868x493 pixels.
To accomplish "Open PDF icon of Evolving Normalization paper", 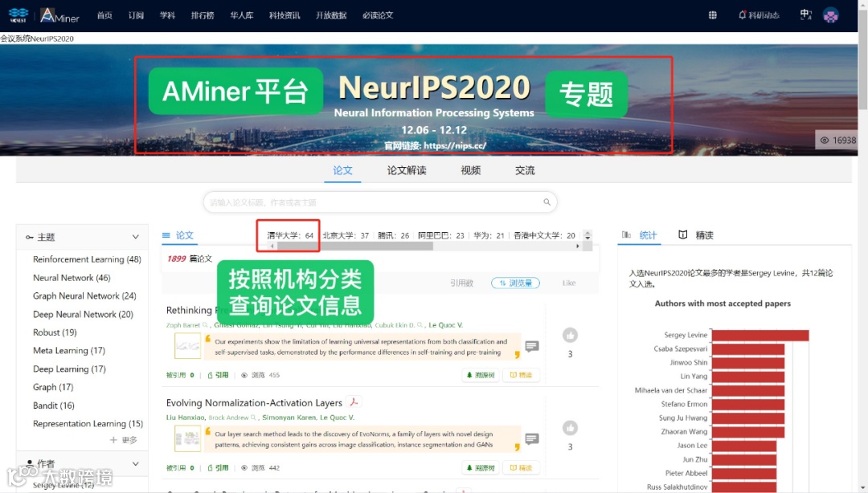I will pyautogui.click(x=354, y=402).
